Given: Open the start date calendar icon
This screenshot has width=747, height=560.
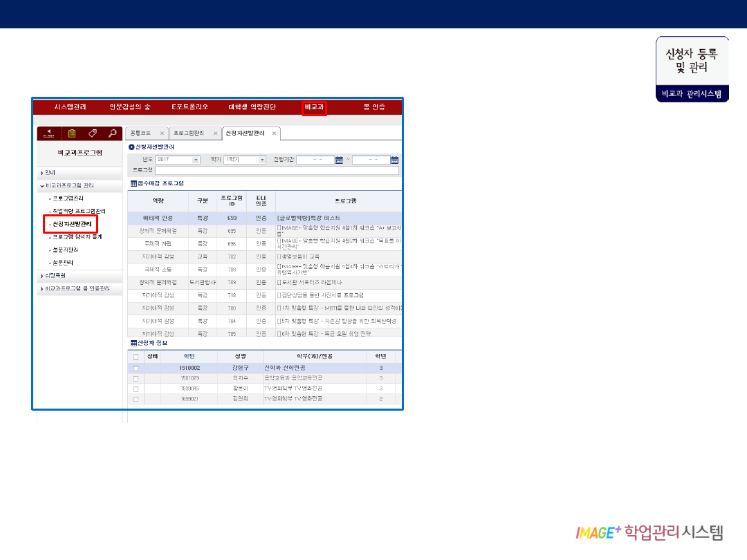Looking at the screenshot, I should pos(339,160).
